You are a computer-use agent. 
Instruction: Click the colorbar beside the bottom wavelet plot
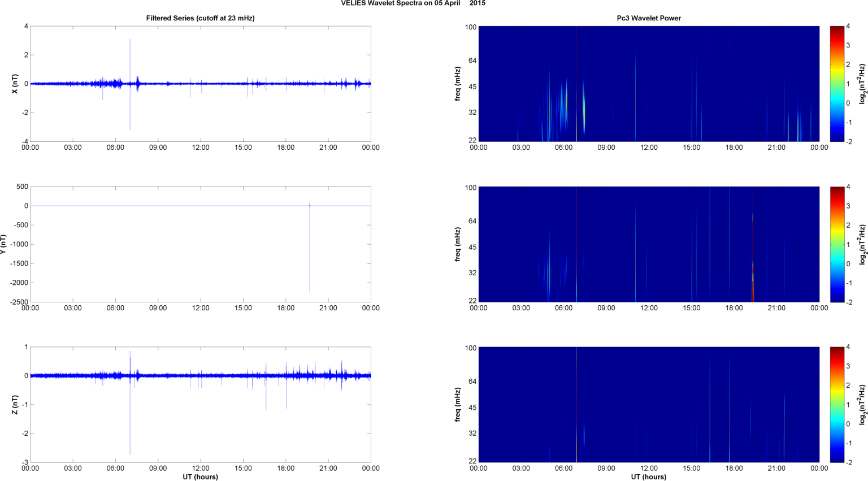click(x=837, y=405)
